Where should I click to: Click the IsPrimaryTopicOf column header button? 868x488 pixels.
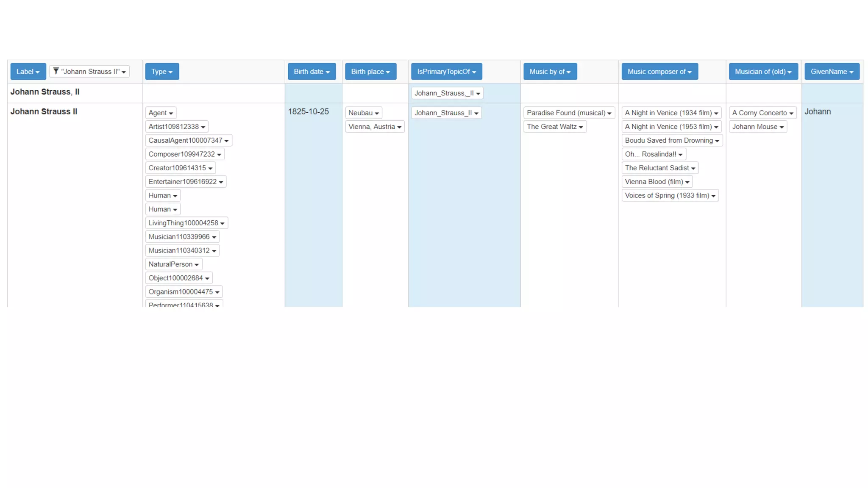(x=446, y=72)
